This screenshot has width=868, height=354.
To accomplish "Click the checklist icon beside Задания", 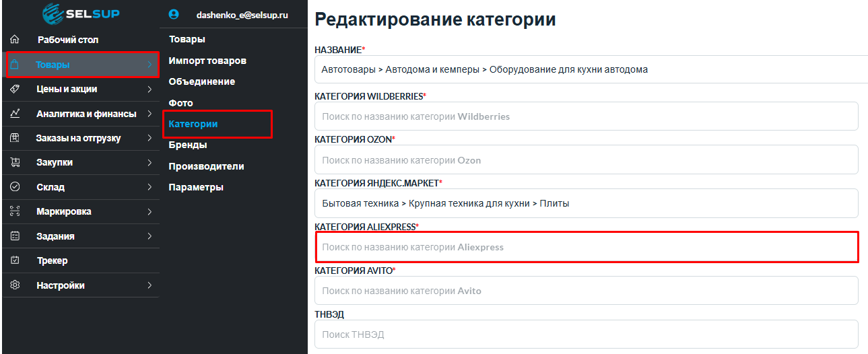I will (x=15, y=236).
